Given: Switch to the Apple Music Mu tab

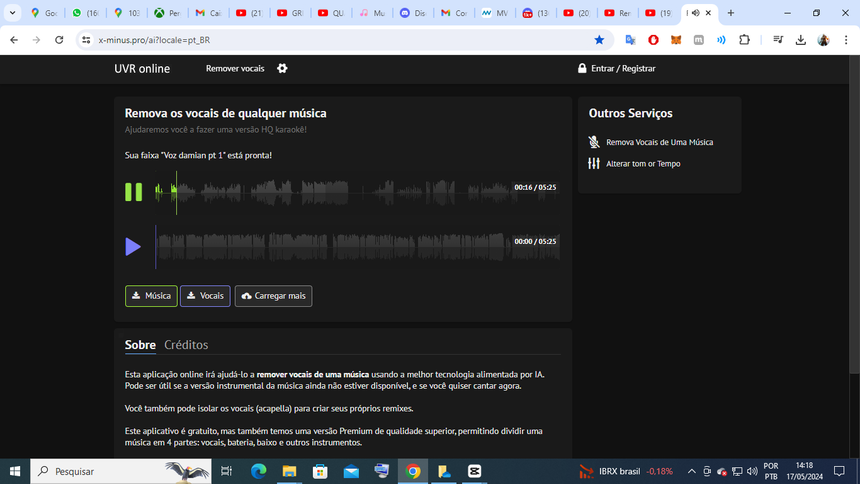Looking at the screenshot, I should click(x=373, y=13).
